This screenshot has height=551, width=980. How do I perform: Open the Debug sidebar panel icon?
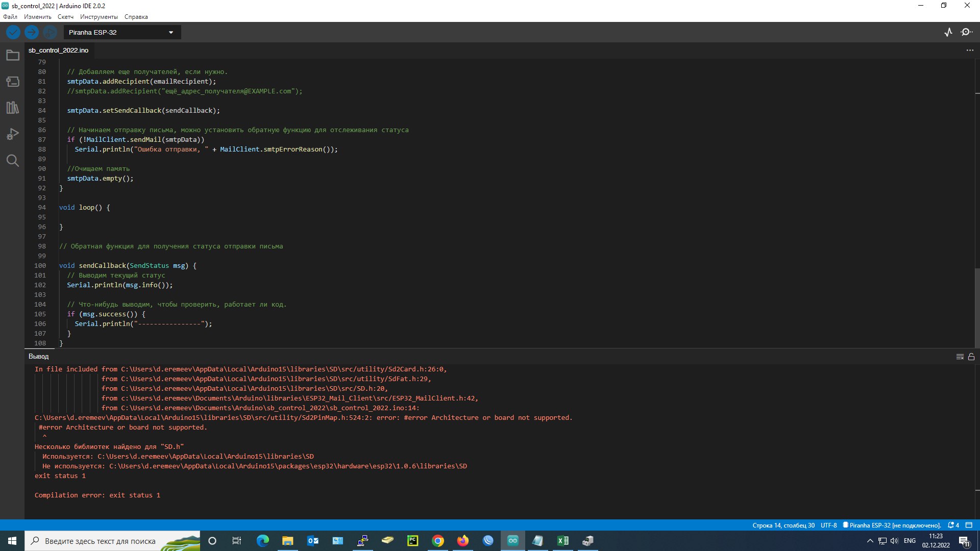pyautogui.click(x=13, y=134)
